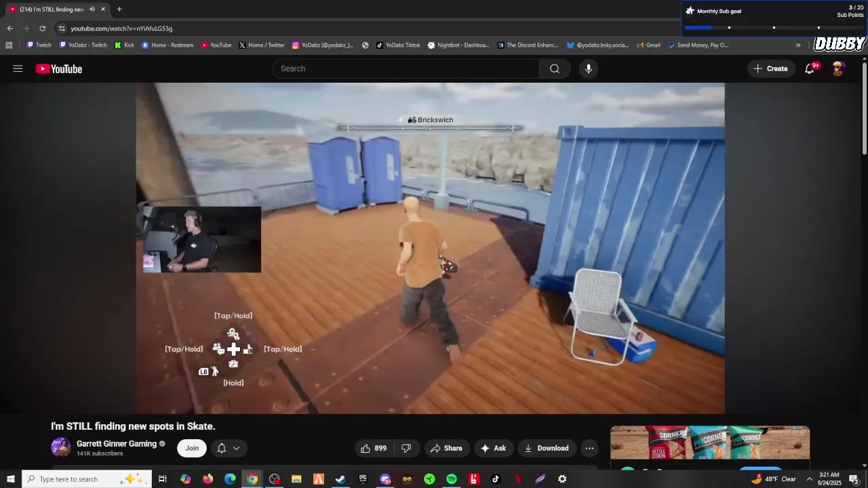The width and height of the screenshot is (868, 488).
Task: Open Windows notification center
Action: click(854, 479)
